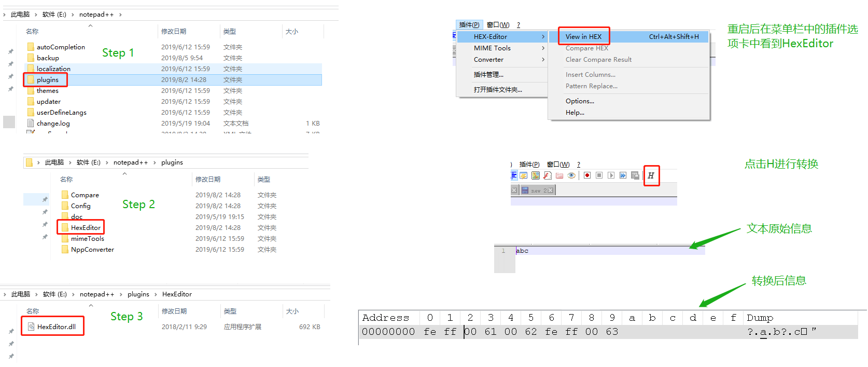Click the 应用程序扩展 type cell

[243, 327]
